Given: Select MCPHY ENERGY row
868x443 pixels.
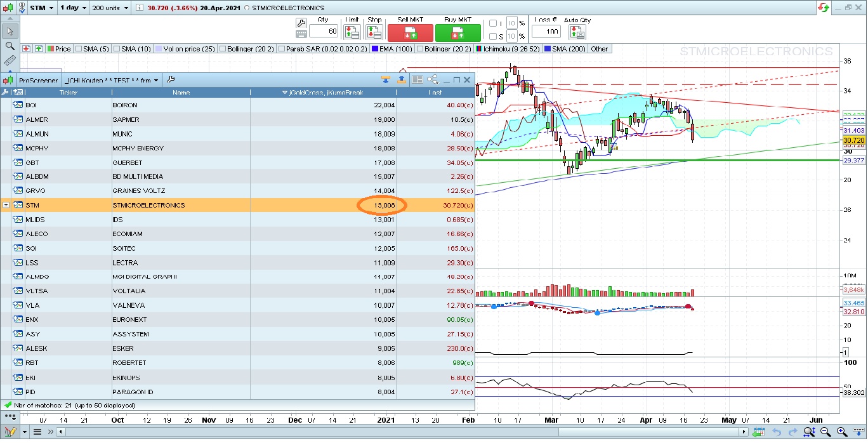Looking at the screenshot, I should 237,148.
